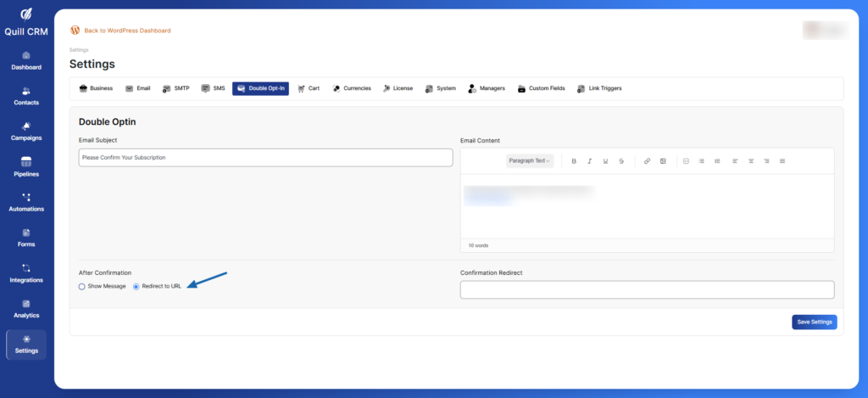Follow Back to WordPress Dashboard link
Screen dimensions: 868x398
tap(127, 31)
